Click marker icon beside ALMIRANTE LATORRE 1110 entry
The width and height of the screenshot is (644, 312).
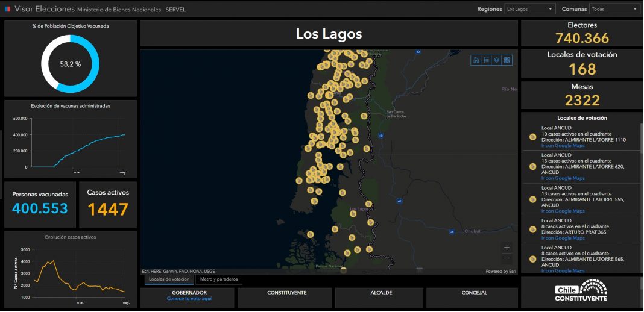tap(532, 137)
